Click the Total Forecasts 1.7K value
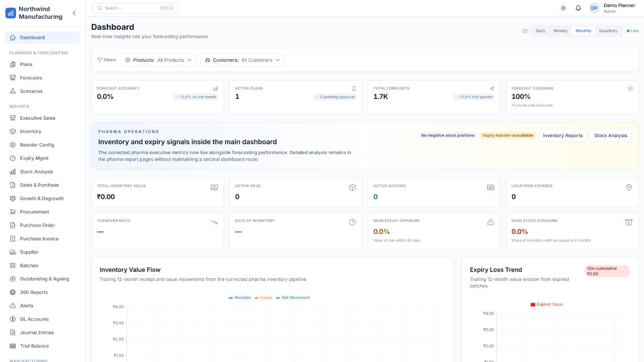This screenshot has height=362, width=644. pyautogui.click(x=381, y=97)
